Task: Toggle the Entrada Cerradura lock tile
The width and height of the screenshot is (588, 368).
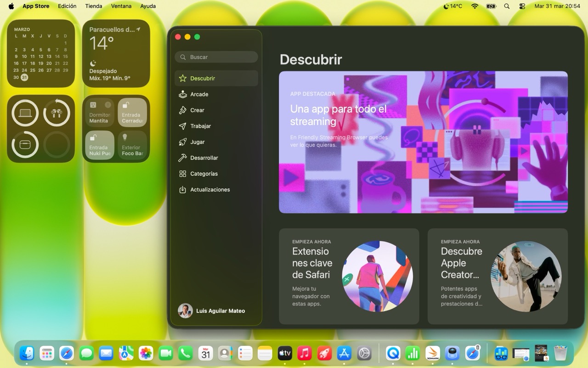Action: (132, 112)
